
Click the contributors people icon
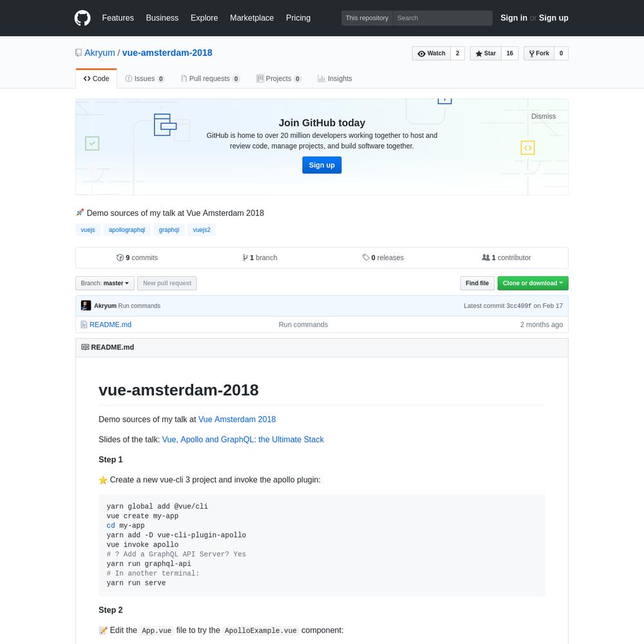[486, 258]
